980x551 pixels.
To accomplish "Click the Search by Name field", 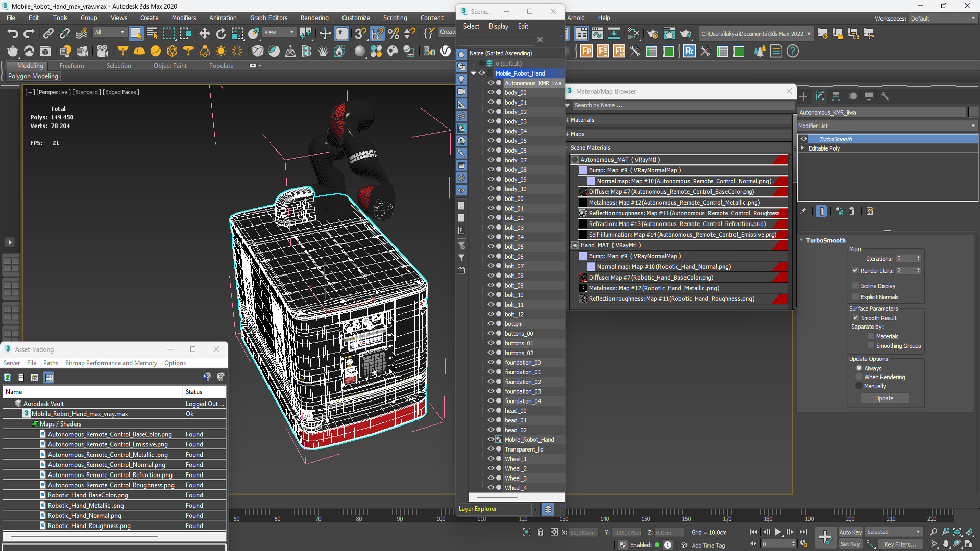I will [x=682, y=106].
